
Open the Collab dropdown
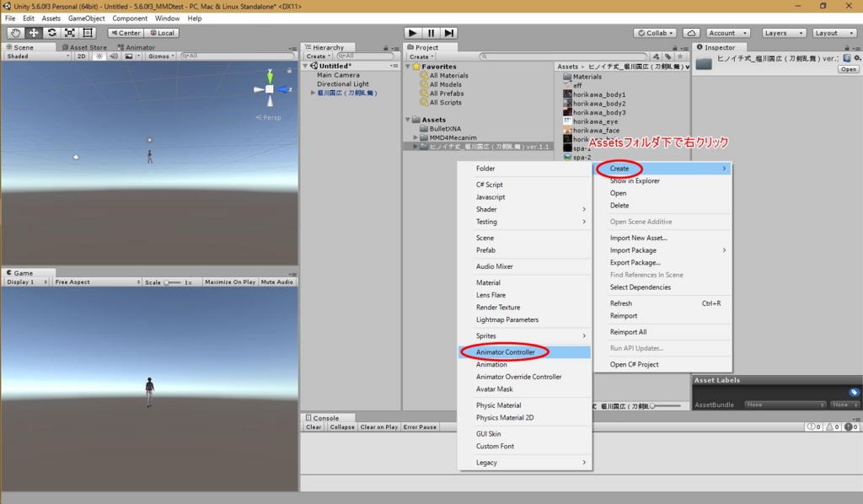coord(655,33)
